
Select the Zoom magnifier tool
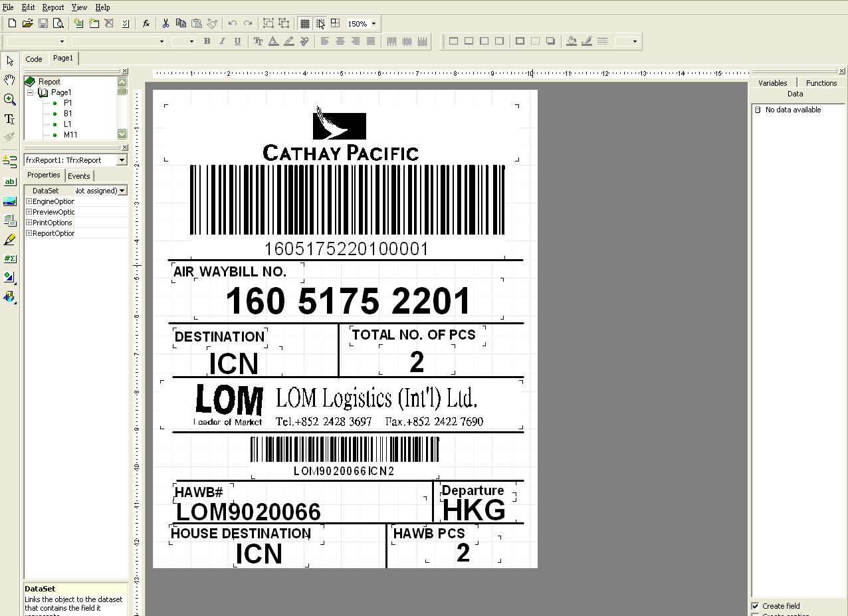[x=9, y=100]
